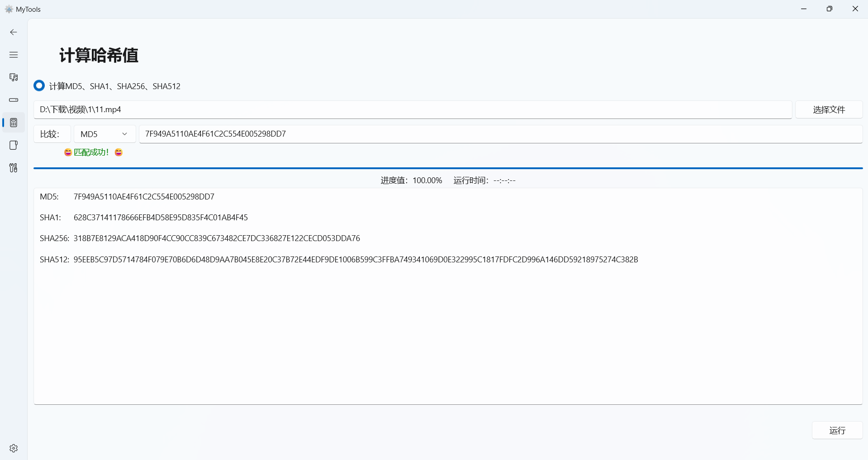868x460 pixels.
Task: Open the hamburger navigation menu
Action: click(x=14, y=55)
